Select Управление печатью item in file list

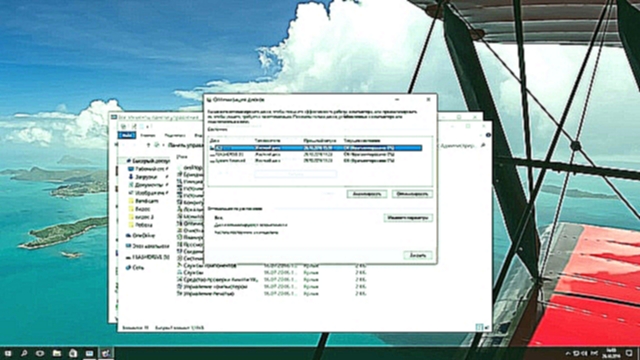tap(206, 293)
